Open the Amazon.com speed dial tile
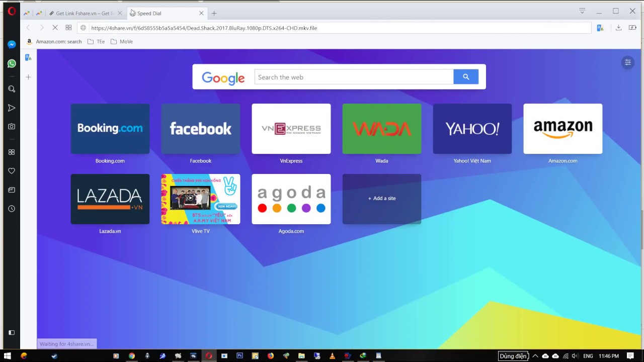Viewport: 644px width, 362px height. (563, 129)
